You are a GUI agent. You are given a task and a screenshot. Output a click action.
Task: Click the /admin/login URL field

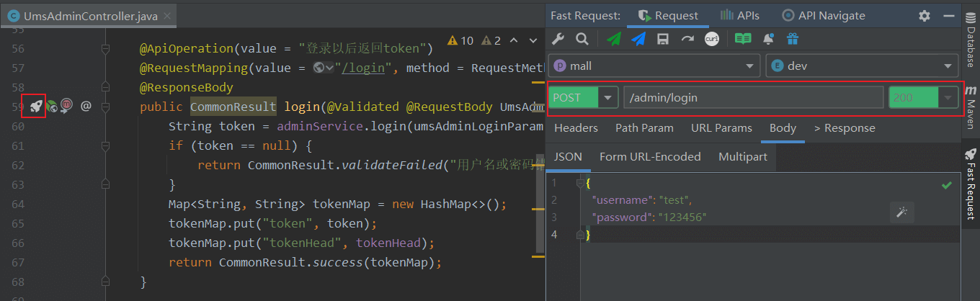tap(753, 97)
